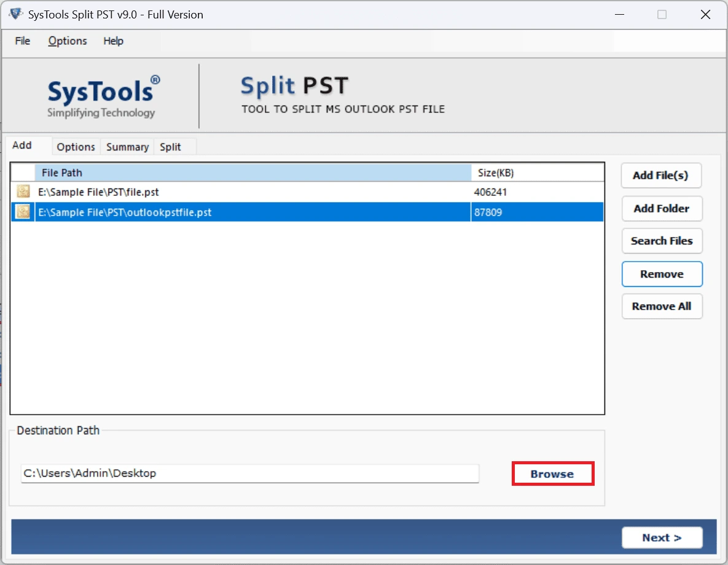Click the PST icon beside file.pst
Viewport: 728px width, 565px height.
pyautogui.click(x=23, y=191)
